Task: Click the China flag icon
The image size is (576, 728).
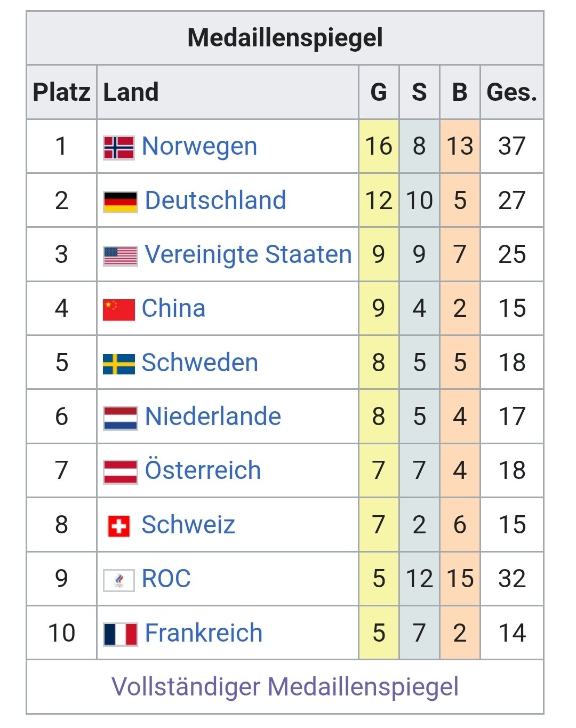Action: coord(118,309)
